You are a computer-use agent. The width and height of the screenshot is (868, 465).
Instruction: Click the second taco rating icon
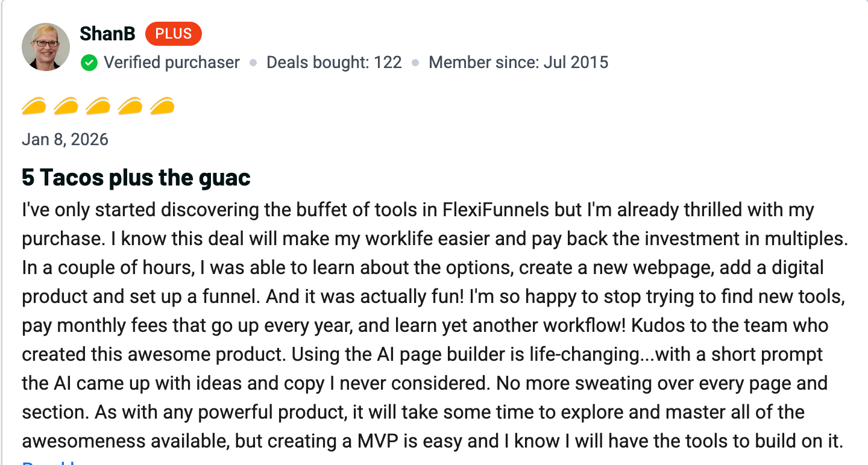point(66,107)
